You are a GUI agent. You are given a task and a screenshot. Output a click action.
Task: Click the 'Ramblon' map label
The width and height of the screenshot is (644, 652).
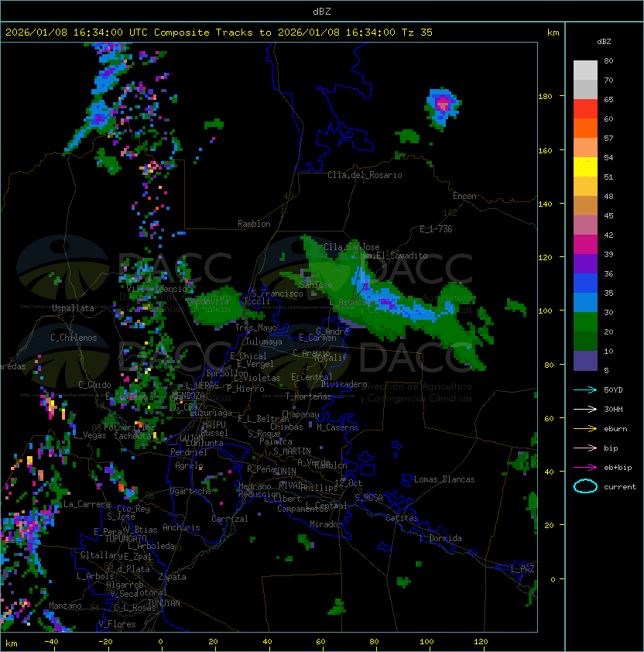(x=254, y=224)
